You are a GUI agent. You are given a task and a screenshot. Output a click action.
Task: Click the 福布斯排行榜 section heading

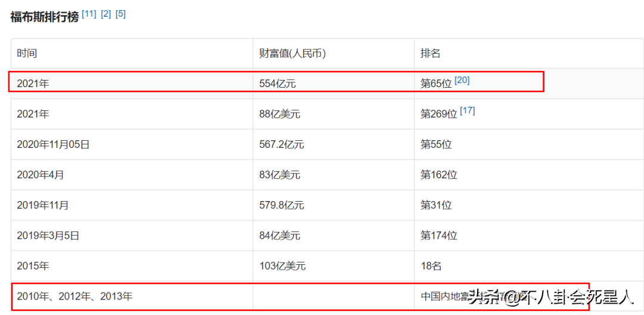pos(45,17)
